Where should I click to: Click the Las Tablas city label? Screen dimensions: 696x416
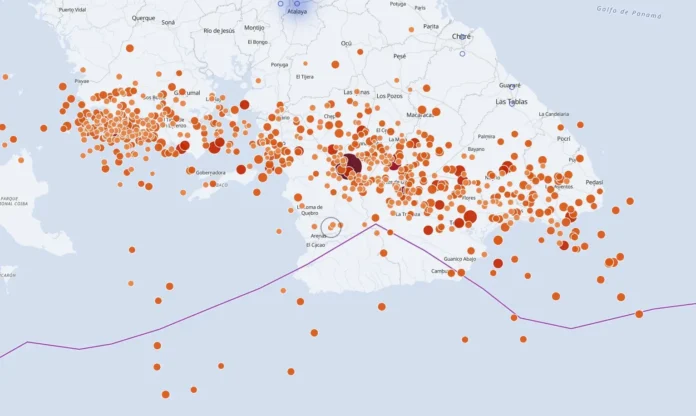(x=511, y=102)
